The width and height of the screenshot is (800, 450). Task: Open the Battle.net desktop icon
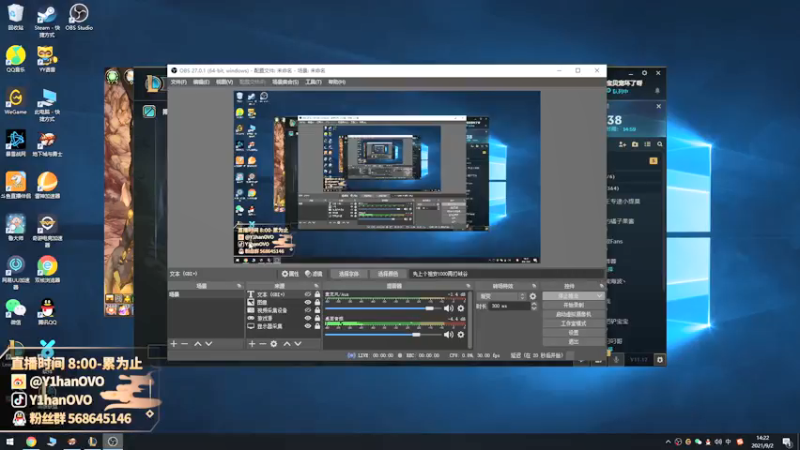16,142
